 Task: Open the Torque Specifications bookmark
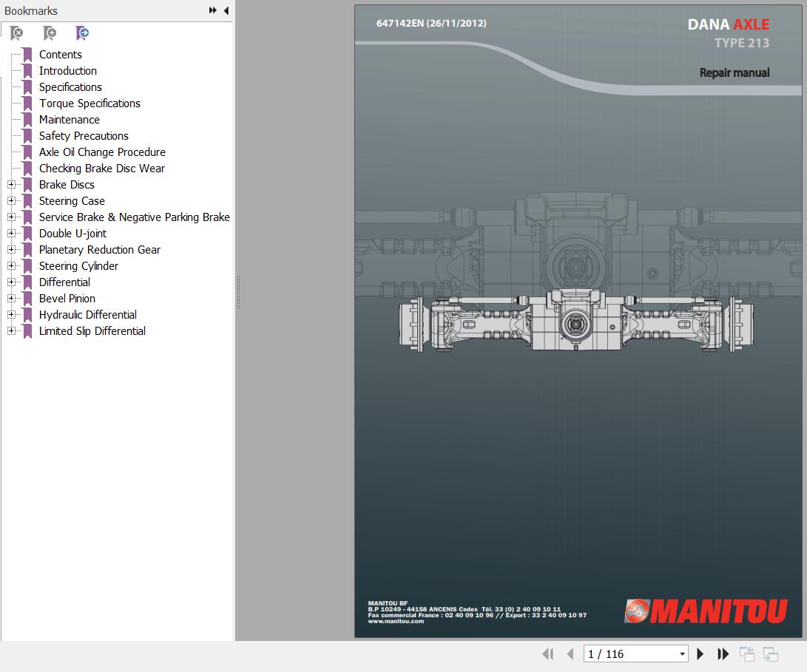click(x=90, y=103)
